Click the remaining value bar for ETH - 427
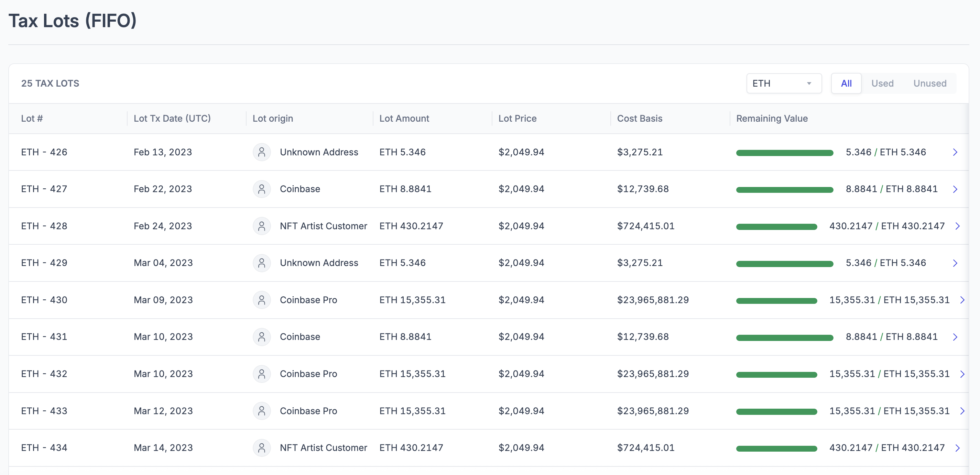The image size is (980, 475). [x=784, y=189]
